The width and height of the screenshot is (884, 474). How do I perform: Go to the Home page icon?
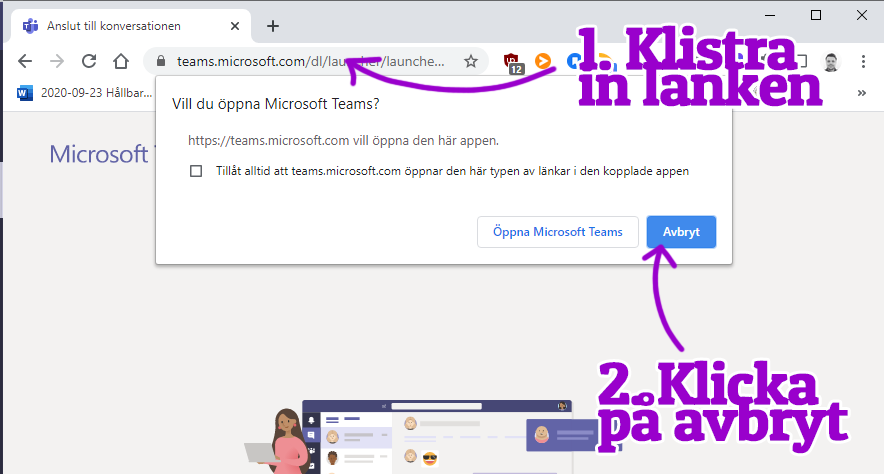tap(121, 61)
